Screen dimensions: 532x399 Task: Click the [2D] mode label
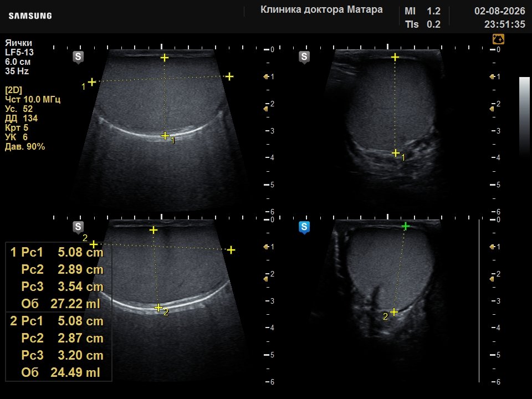13,90
